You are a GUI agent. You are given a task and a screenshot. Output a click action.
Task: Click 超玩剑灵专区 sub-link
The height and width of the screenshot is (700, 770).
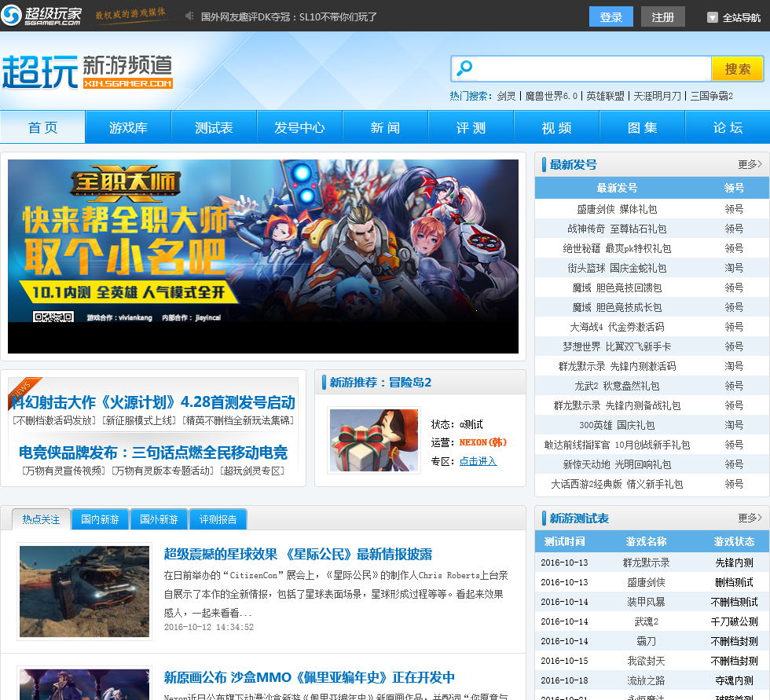[x=252, y=471]
